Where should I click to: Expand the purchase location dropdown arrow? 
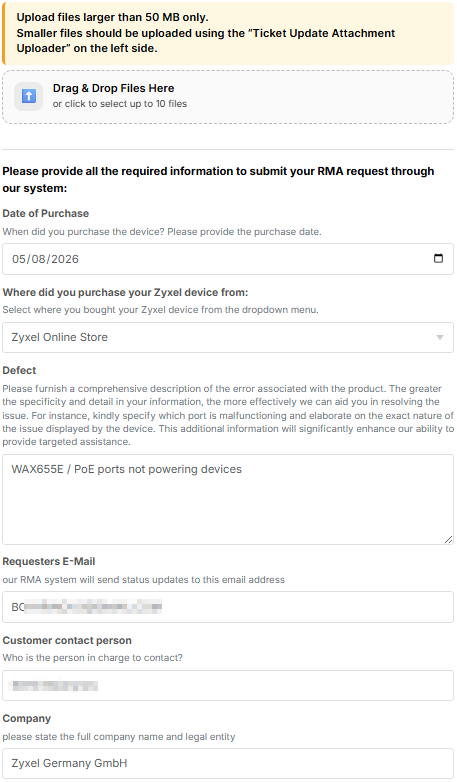pyautogui.click(x=440, y=338)
